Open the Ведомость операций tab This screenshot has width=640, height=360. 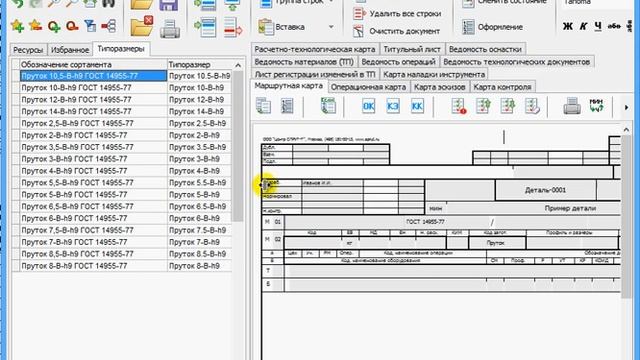(398, 62)
